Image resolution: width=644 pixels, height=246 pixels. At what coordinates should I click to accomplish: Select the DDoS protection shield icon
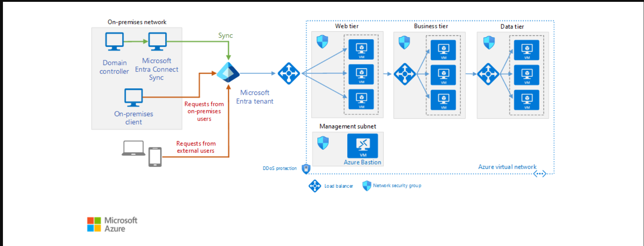[x=306, y=169]
